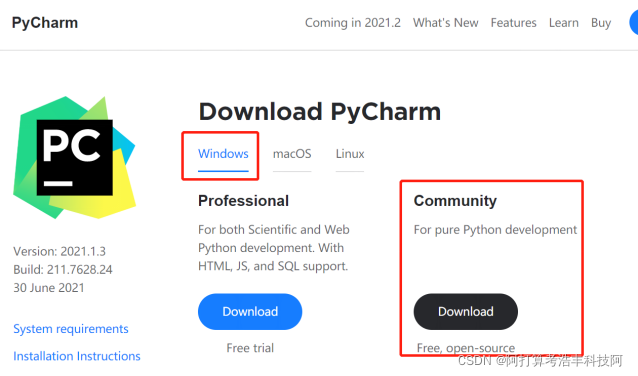Open the Buy navigation link
The height and width of the screenshot is (376, 638).
point(601,23)
